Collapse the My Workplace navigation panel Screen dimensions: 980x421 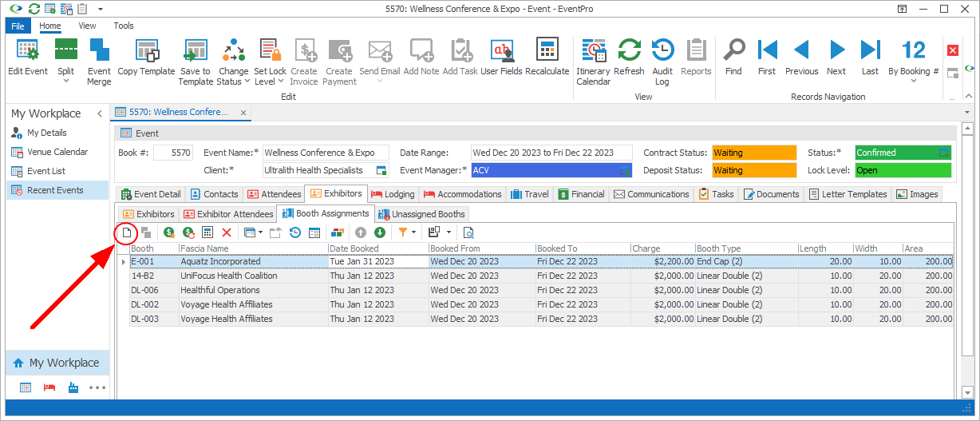[100, 114]
